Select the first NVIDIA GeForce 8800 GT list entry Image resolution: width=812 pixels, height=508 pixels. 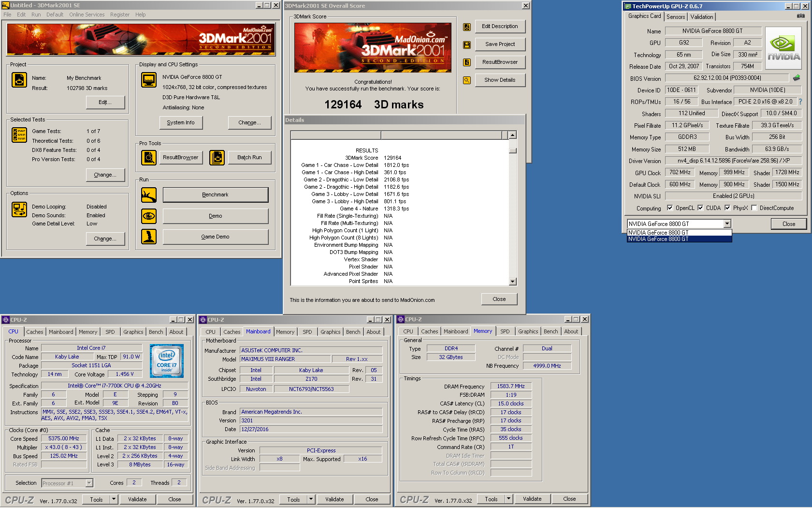pyautogui.click(x=679, y=233)
